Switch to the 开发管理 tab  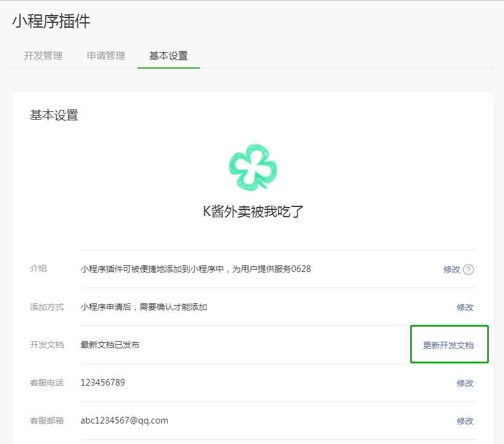[43, 56]
